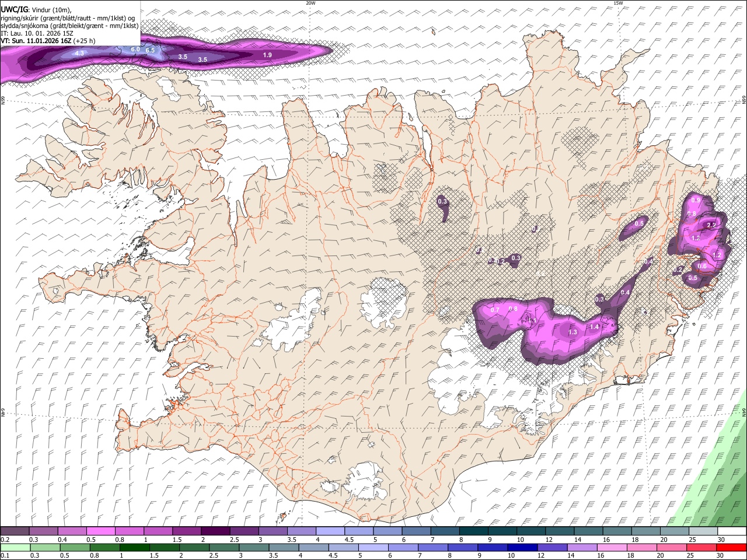Click the dark blue bottom-row swatch labeled 10
Viewport: 747px width, 560px height.
pos(522,547)
